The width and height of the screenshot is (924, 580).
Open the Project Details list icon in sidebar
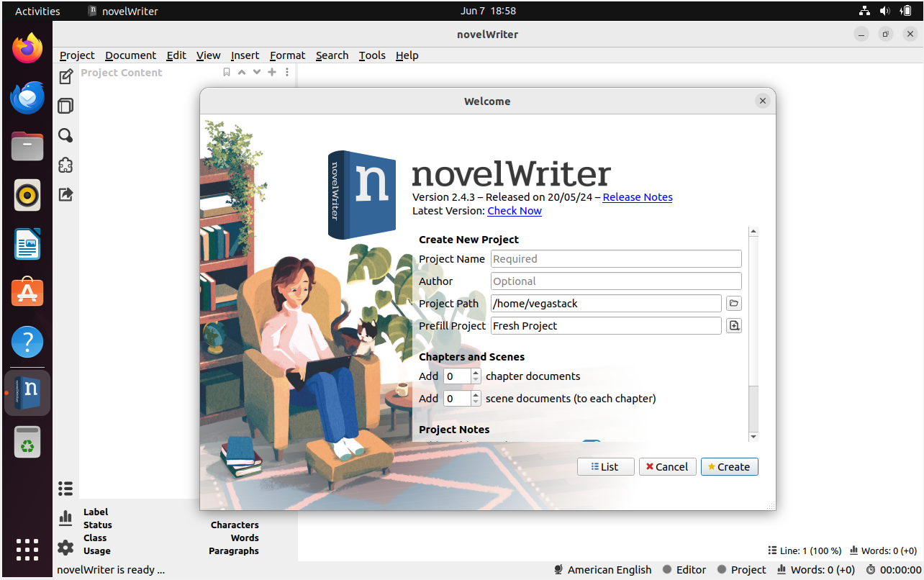(x=65, y=489)
